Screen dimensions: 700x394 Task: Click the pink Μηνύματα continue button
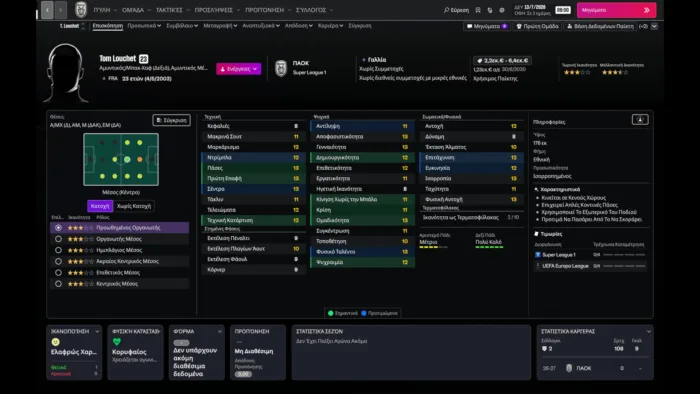[616, 10]
